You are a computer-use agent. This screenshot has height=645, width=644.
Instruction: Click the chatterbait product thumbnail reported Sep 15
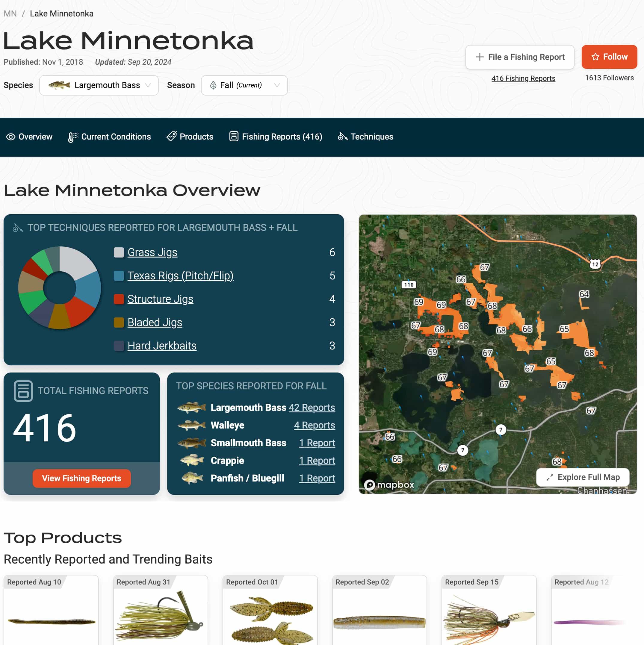point(489,621)
